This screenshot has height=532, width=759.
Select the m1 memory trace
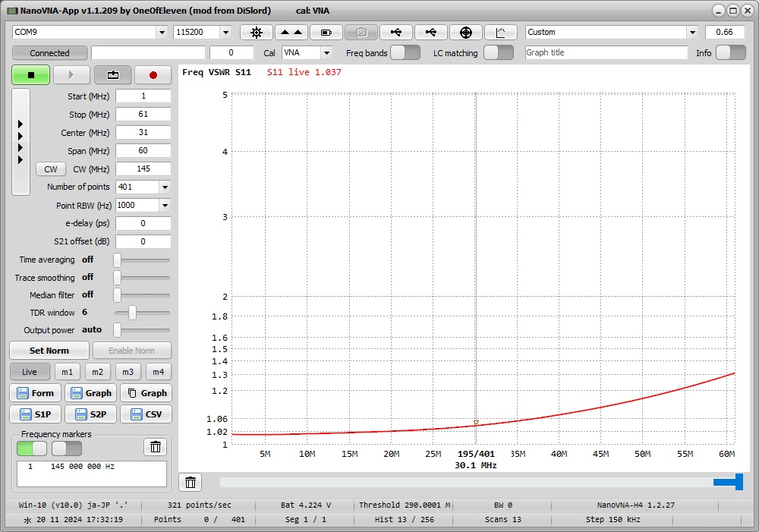click(67, 372)
